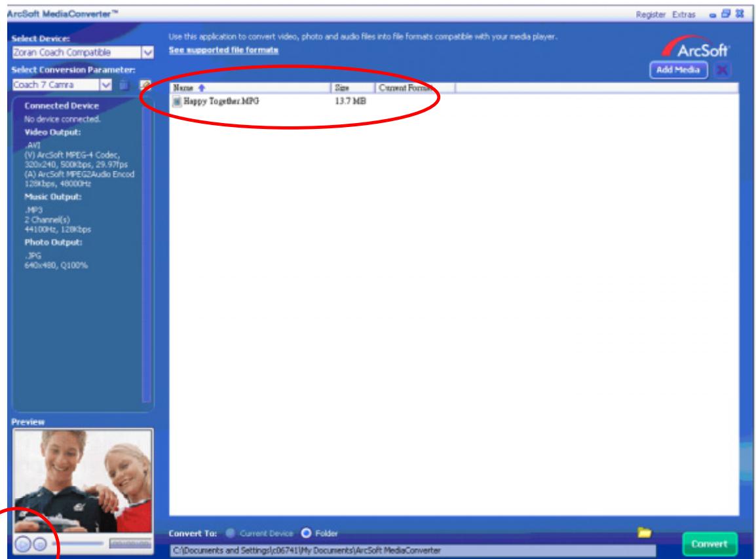Image resolution: width=756 pixels, height=559 pixels.
Task: Click the preview time counter display
Action: point(130,543)
